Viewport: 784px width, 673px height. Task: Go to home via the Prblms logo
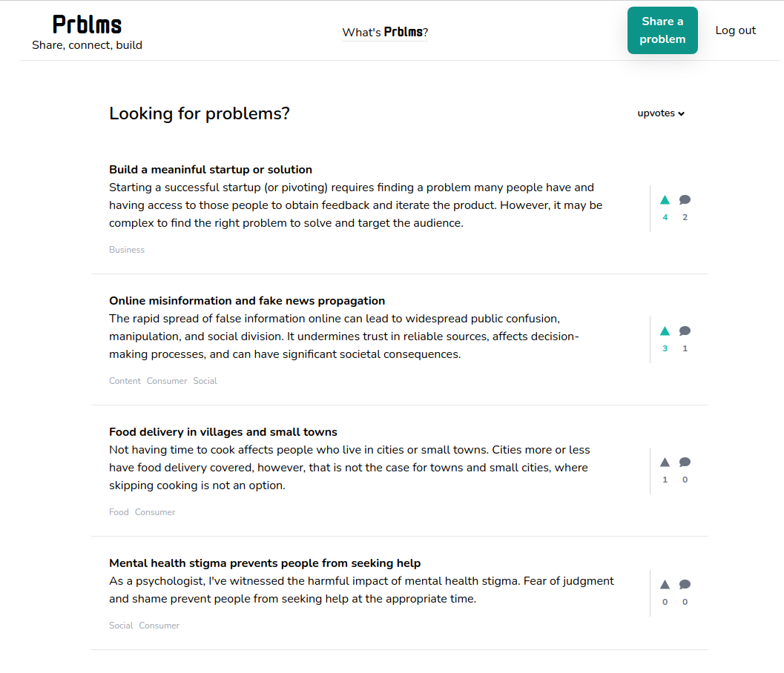[87, 24]
